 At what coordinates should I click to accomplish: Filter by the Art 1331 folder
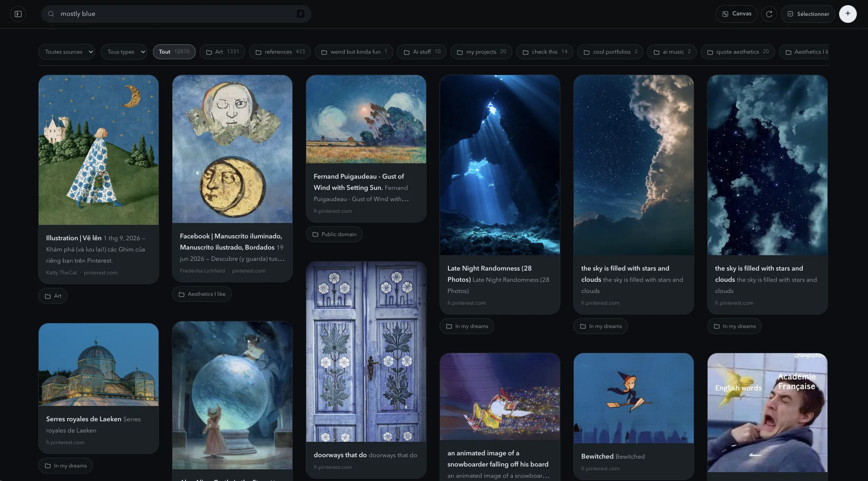(222, 52)
